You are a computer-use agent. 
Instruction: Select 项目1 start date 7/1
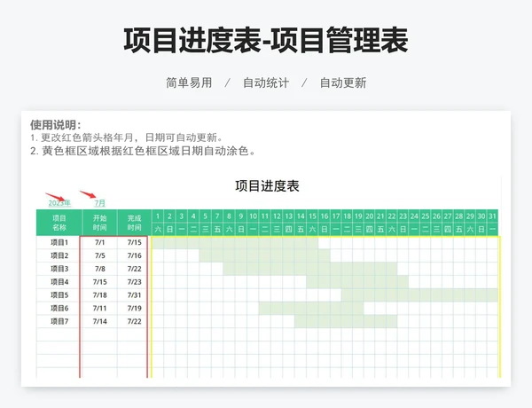[x=99, y=242]
